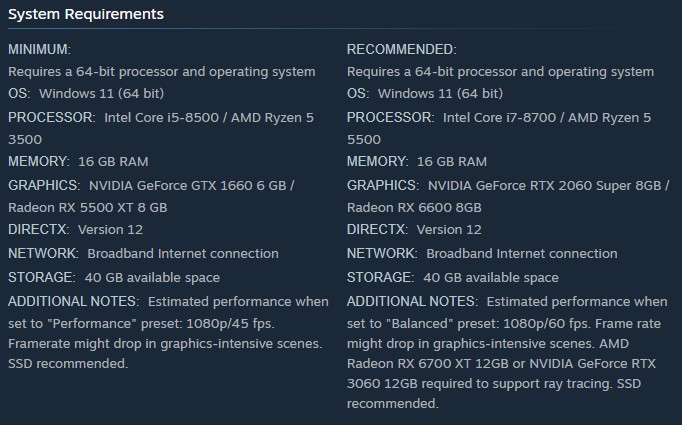Click 16 GB RAM in recommended requirements

tap(452, 161)
